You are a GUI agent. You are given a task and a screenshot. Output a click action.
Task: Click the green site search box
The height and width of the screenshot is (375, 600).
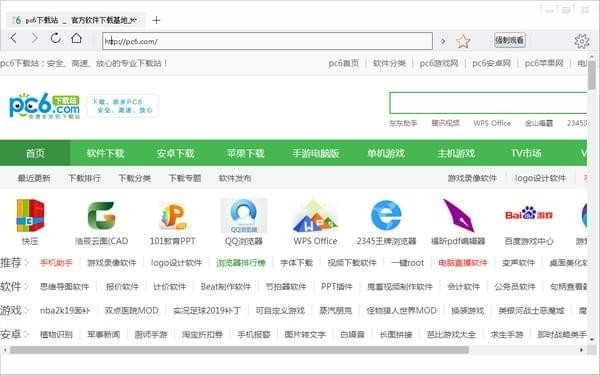click(x=488, y=103)
